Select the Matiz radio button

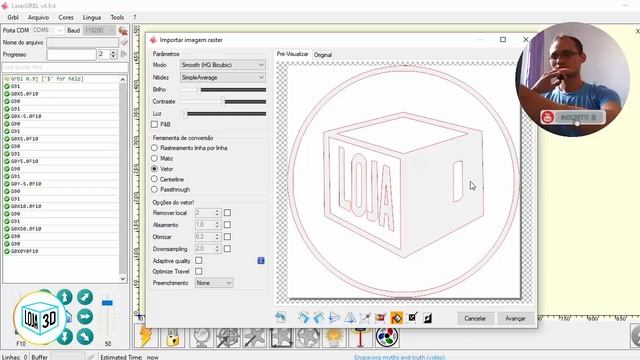[x=154, y=158]
